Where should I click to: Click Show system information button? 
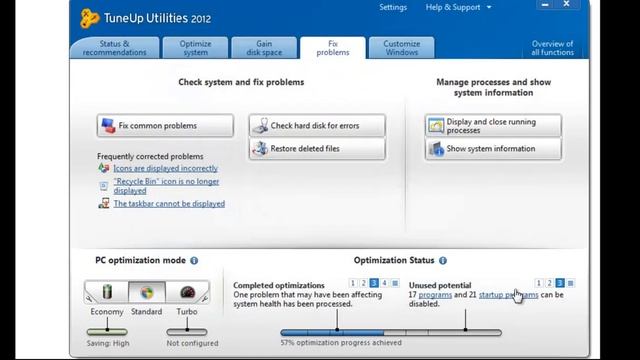point(493,149)
